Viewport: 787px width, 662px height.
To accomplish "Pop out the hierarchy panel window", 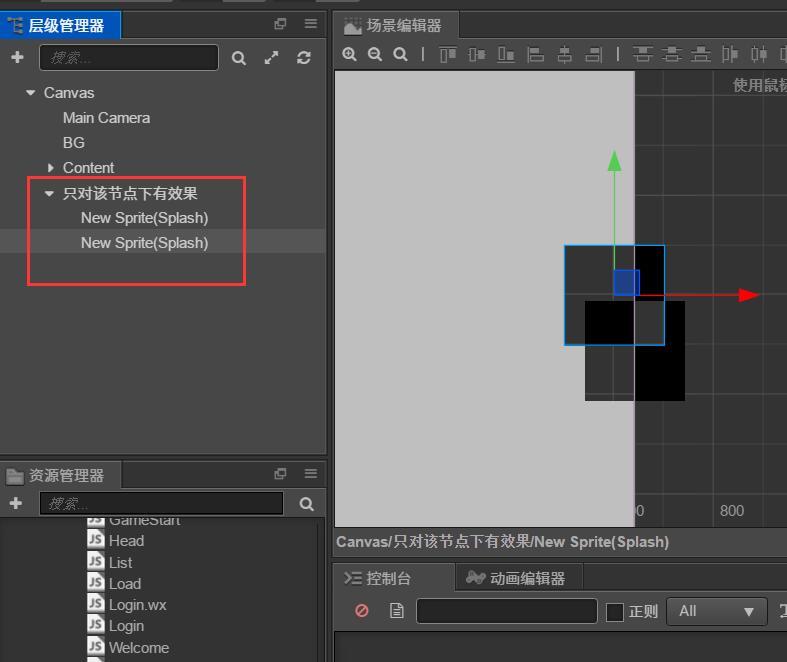I will point(280,24).
